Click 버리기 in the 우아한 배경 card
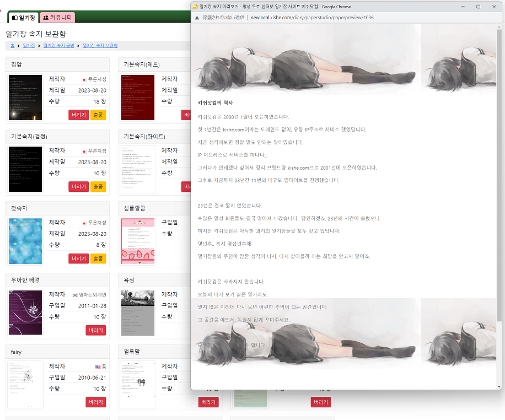 tap(96, 331)
